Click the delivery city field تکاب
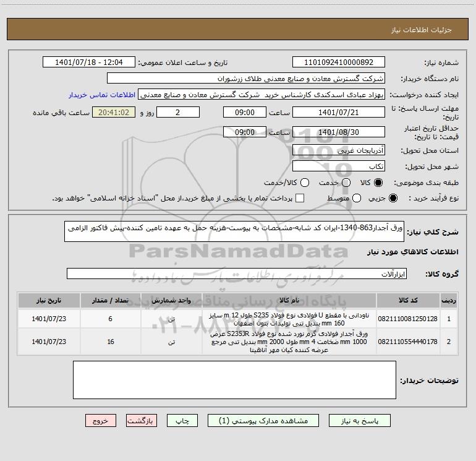Image resolution: width=476 pixels, height=461 pixels. click(x=339, y=166)
